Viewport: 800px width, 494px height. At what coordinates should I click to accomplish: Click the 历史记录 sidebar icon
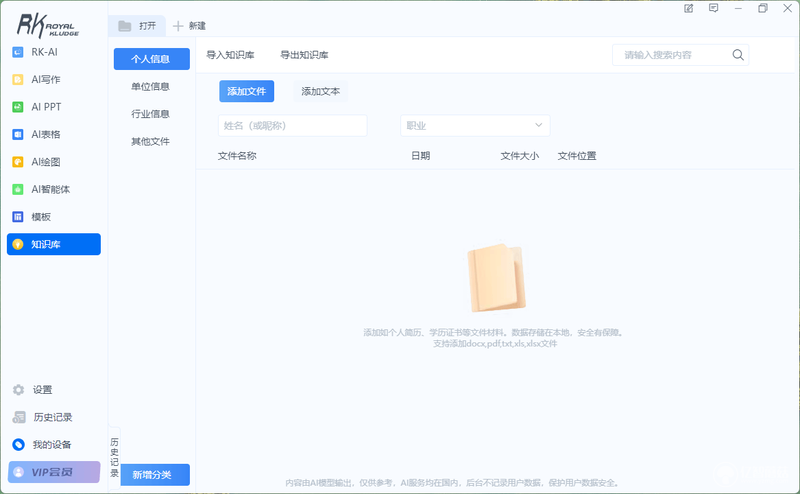click(19, 417)
